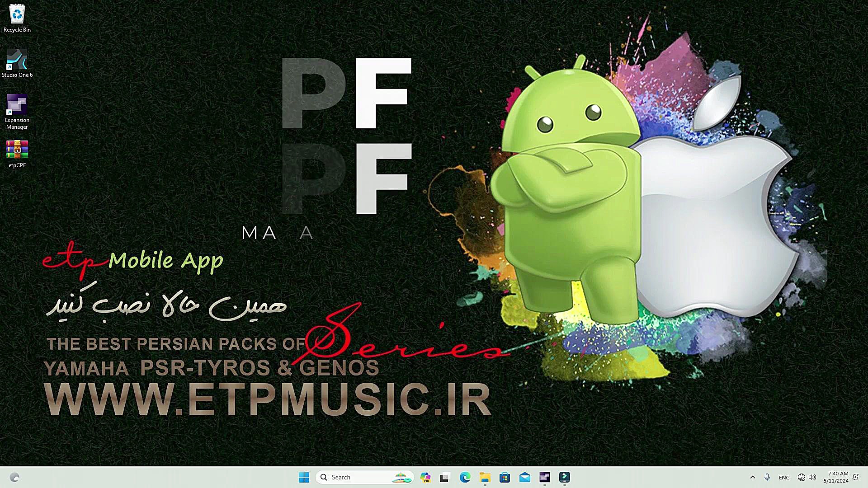Select the Expansion Manager desktop shortcut

tap(17, 112)
